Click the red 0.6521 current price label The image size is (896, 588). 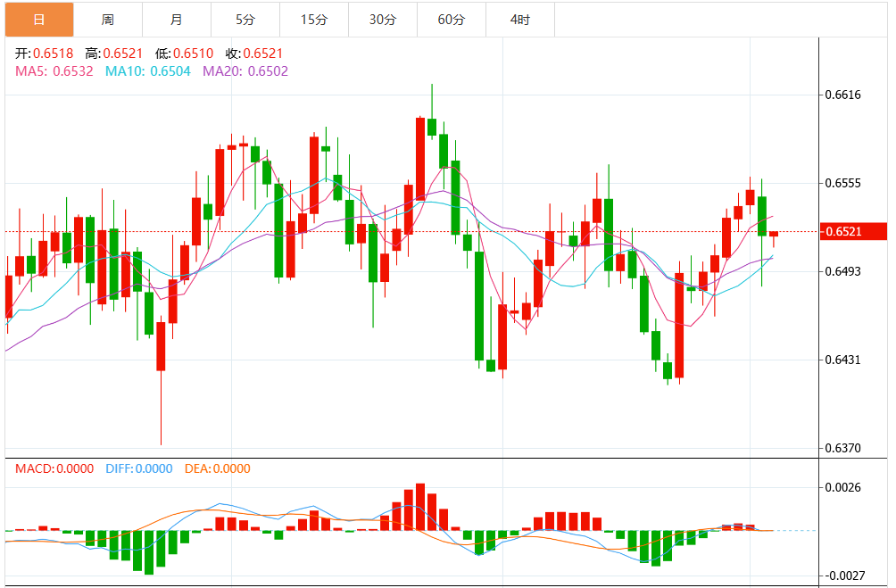[853, 231]
